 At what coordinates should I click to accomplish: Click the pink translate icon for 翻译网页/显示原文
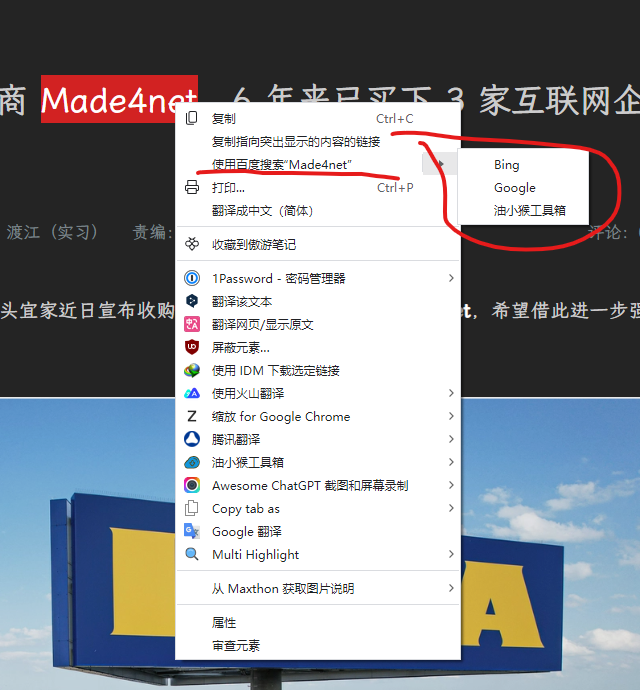191,324
